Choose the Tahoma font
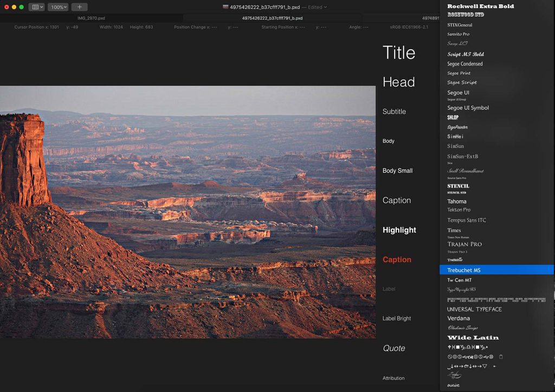 tap(457, 201)
